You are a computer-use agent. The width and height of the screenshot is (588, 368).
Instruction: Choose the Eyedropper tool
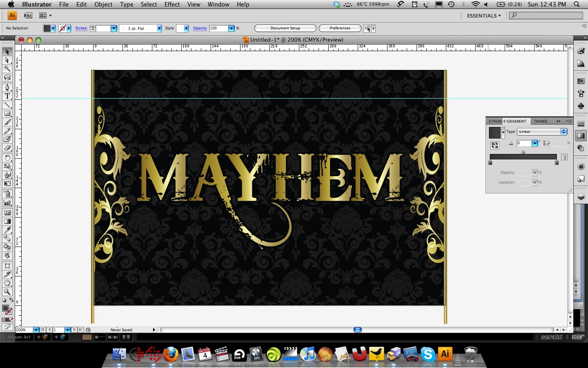coord(7,230)
